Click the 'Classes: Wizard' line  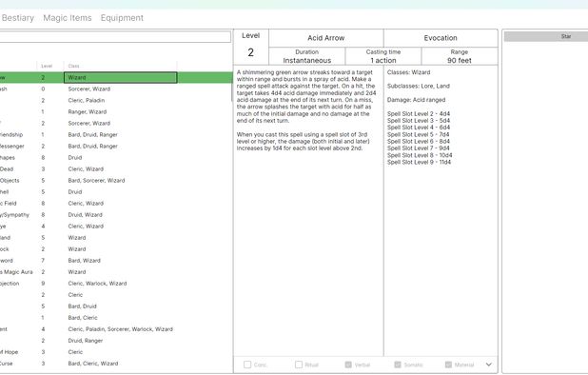point(409,72)
